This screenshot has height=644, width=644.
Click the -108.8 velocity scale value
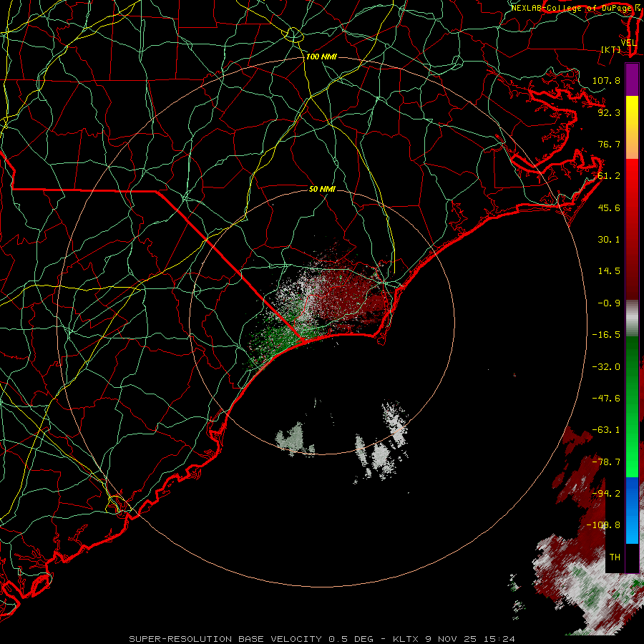coord(603,525)
